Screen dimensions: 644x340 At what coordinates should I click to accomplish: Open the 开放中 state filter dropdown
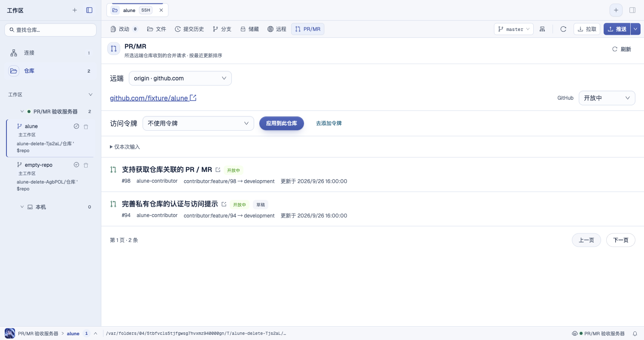click(607, 98)
